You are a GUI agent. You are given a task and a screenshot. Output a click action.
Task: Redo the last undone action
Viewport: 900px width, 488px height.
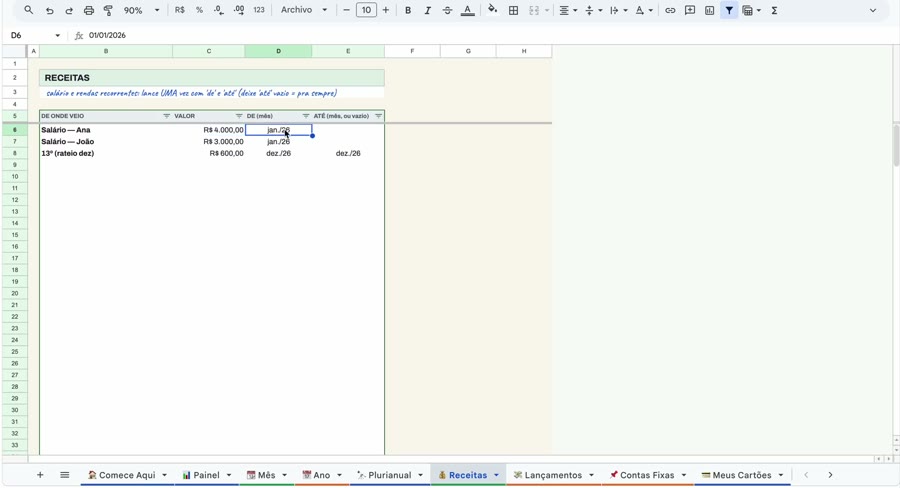(x=69, y=10)
